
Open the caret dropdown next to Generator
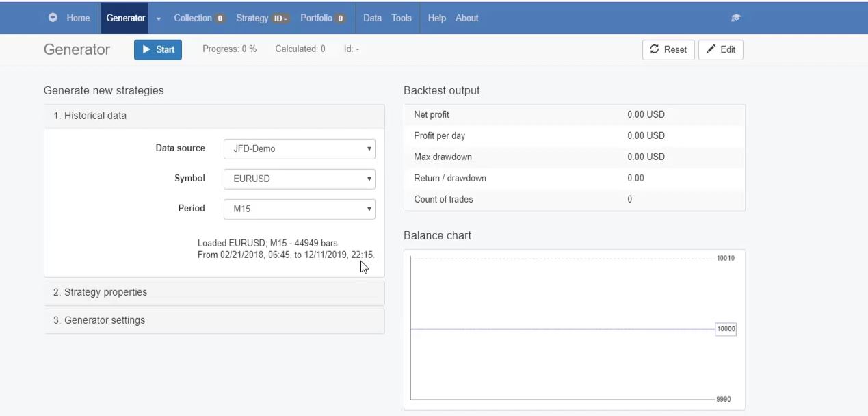[159, 18]
